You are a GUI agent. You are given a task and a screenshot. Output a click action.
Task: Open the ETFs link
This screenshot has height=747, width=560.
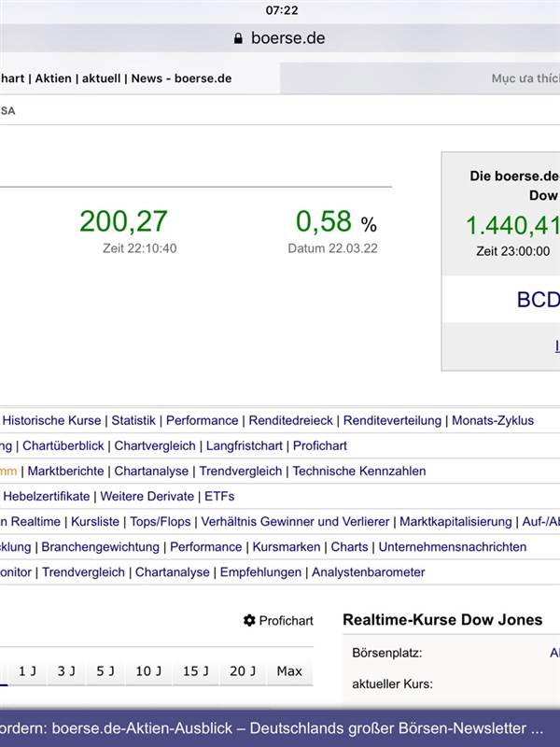coord(219,497)
